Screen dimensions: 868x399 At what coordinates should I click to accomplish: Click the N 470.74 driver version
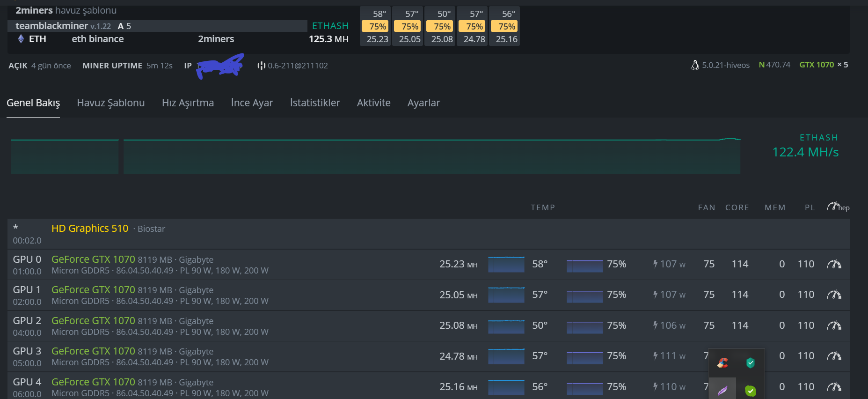pyautogui.click(x=774, y=65)
